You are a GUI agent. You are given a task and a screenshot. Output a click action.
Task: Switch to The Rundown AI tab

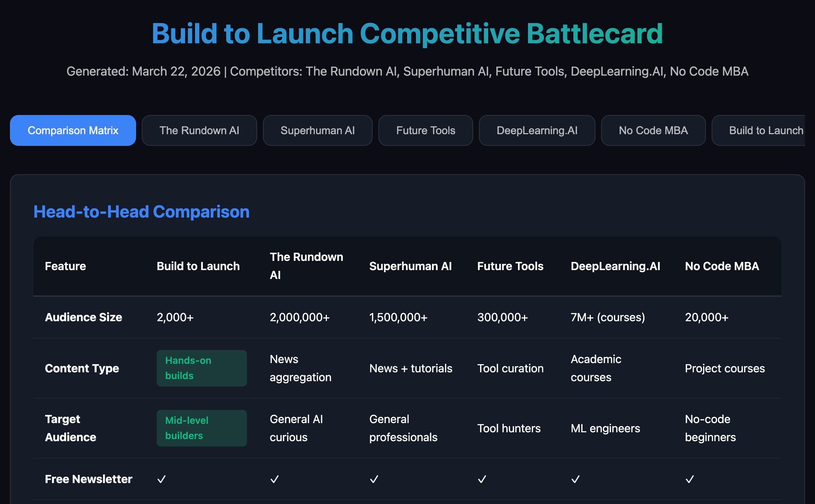[x=199, y=130]
